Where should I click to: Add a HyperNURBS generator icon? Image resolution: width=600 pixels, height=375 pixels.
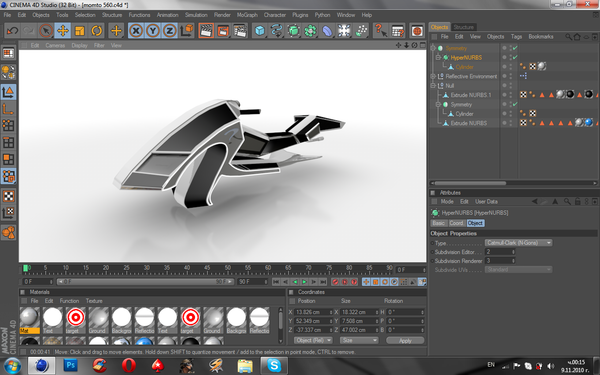[293, 31]
